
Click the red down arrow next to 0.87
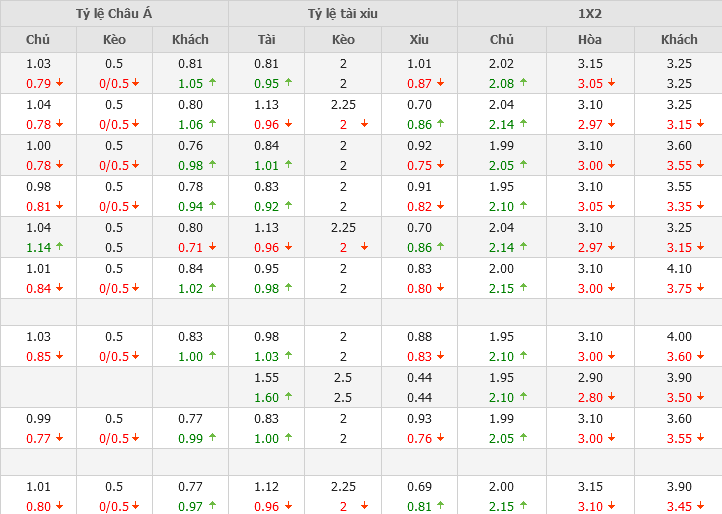click(x=440, y=83)
